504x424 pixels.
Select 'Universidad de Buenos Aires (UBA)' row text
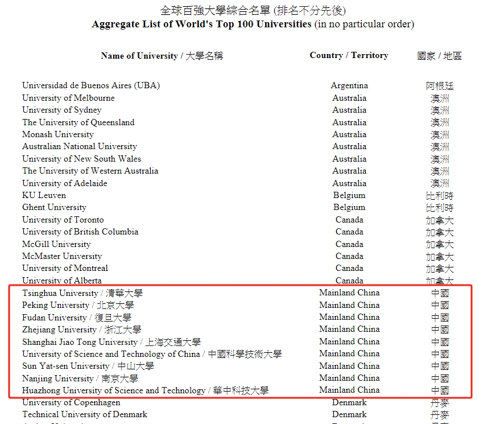(91, 85)
